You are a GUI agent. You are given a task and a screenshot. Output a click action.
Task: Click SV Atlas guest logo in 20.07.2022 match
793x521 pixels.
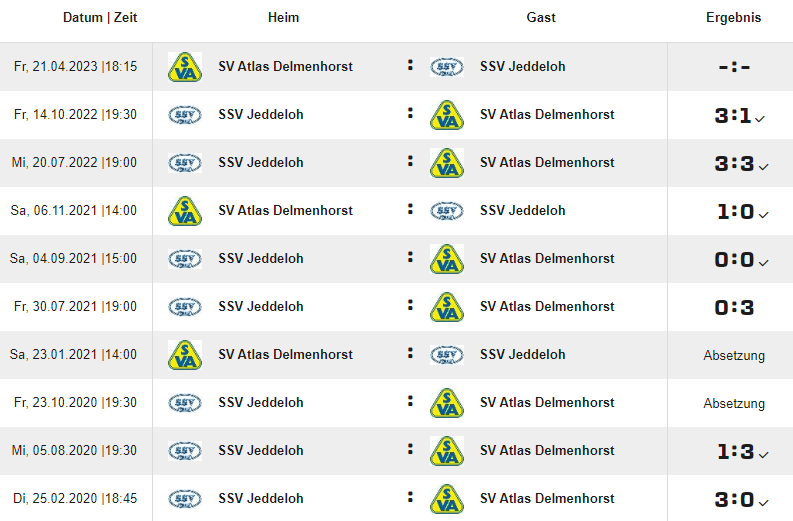pos(447,163)
